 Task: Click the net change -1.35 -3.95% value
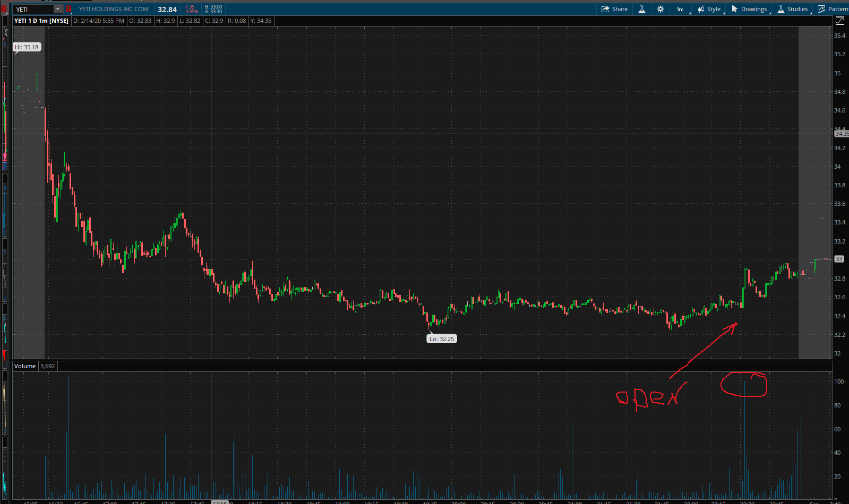(191, 9)
